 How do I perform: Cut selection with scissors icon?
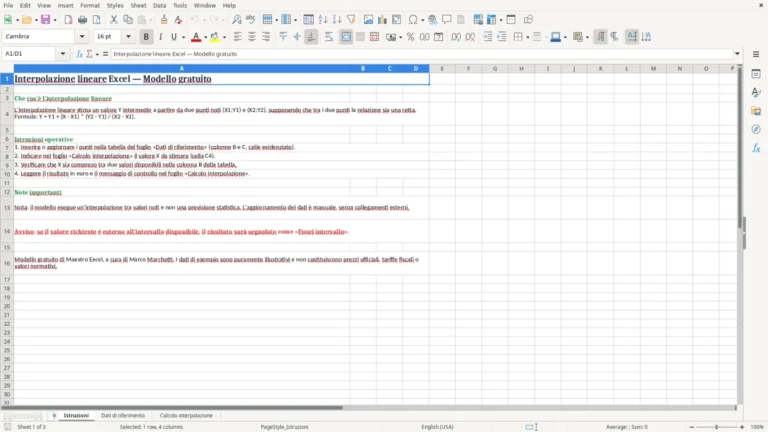(x=114, y=20)
